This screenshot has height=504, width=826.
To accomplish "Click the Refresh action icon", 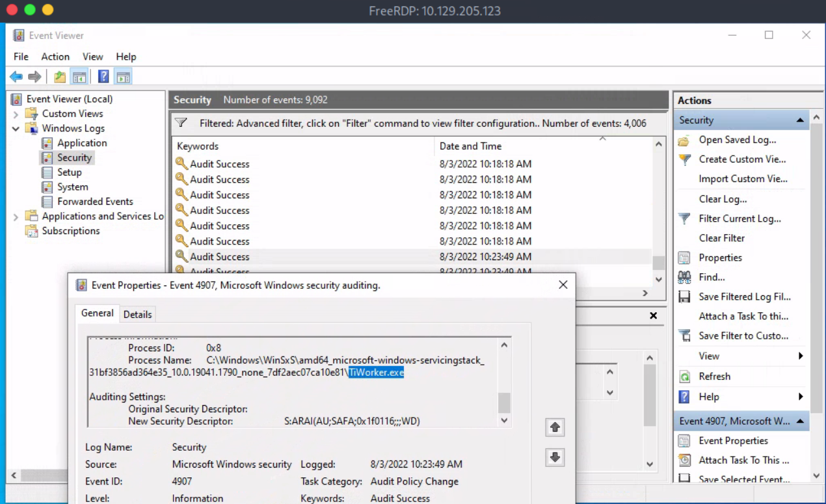I will [x=684, y=377].
